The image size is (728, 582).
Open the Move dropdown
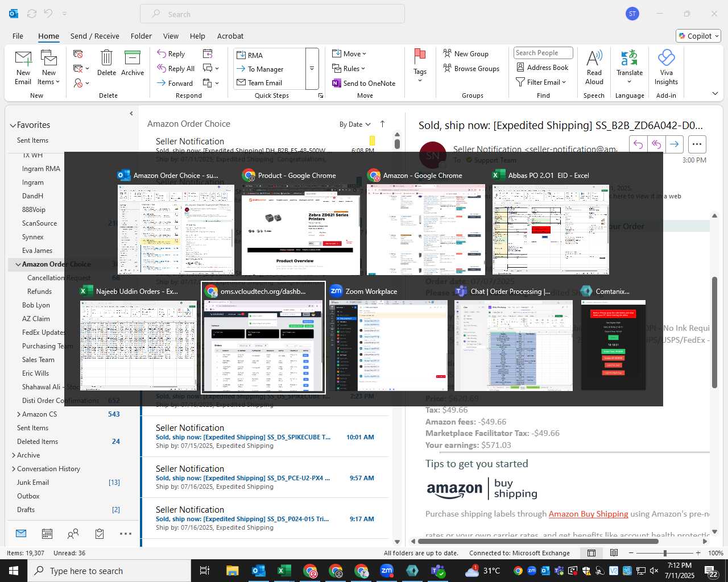pyautogui.click(x=349, y=53)
